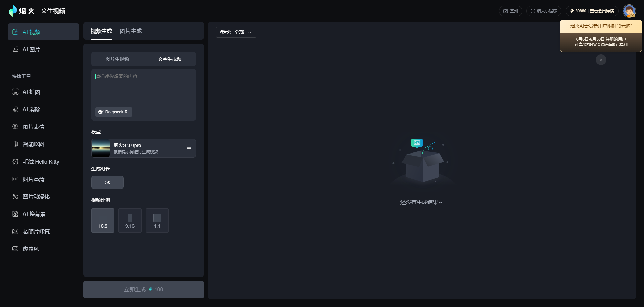The height and width of the screenshot is (307, 644).
Task: Click the 像素风 icon
Action: [15, 249]
